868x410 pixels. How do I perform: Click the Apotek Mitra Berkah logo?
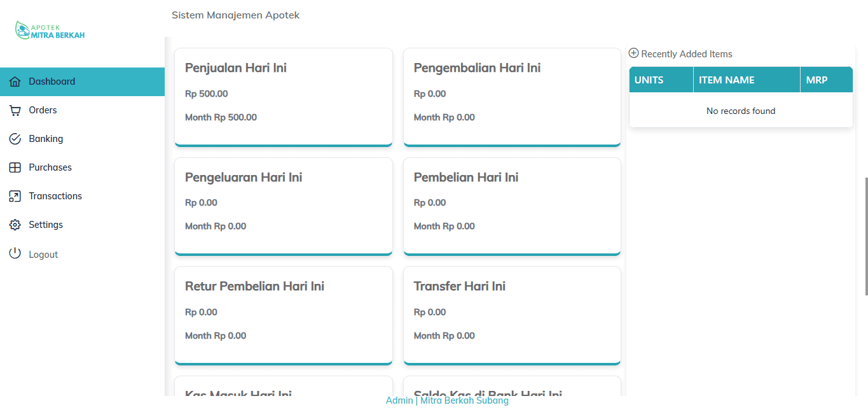[x=50, y=31]
